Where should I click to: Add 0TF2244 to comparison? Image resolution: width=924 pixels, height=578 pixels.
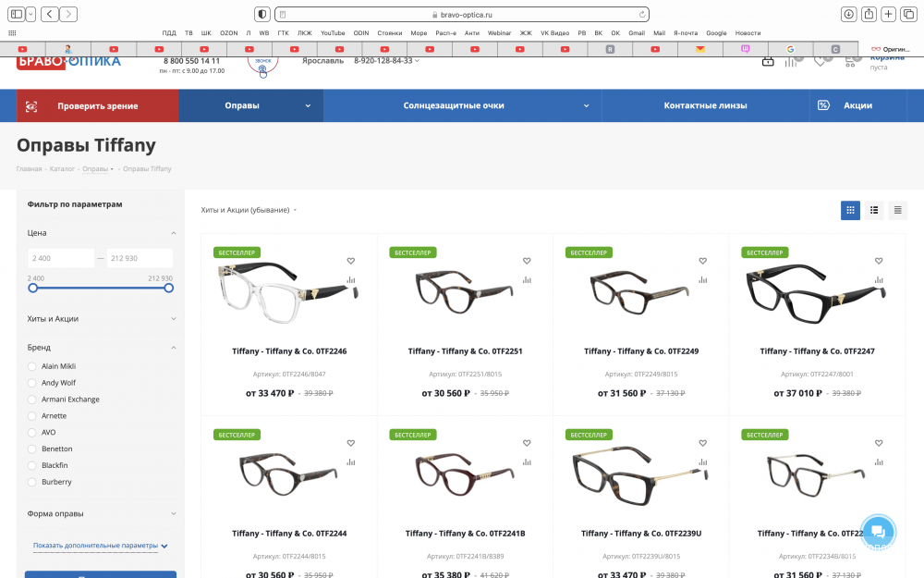351,462
